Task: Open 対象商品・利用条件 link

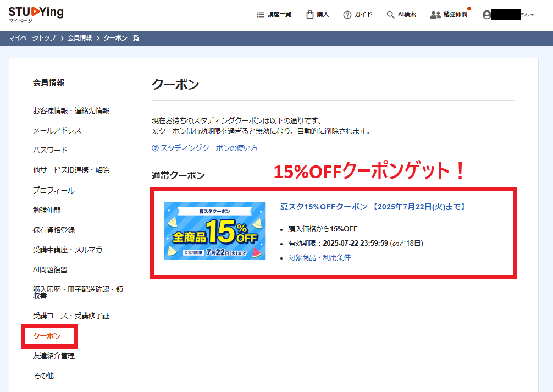Action: [x=319, y=257]
